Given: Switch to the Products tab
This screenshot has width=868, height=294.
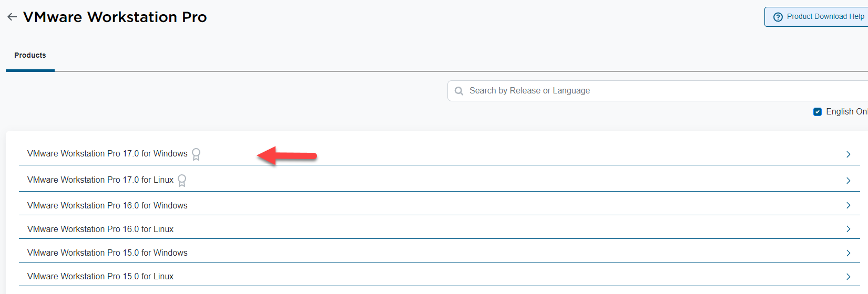Looking at the screenshot, I should tap(30, 55).
